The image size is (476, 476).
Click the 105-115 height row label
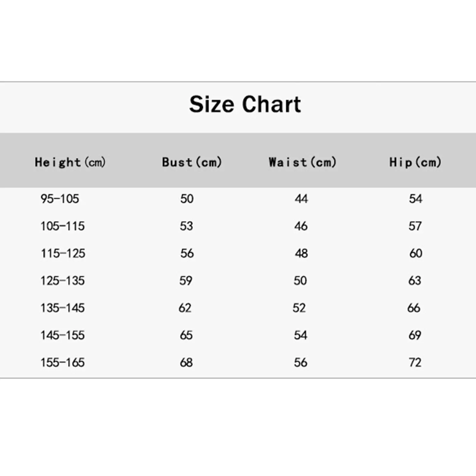pos(62,226)
